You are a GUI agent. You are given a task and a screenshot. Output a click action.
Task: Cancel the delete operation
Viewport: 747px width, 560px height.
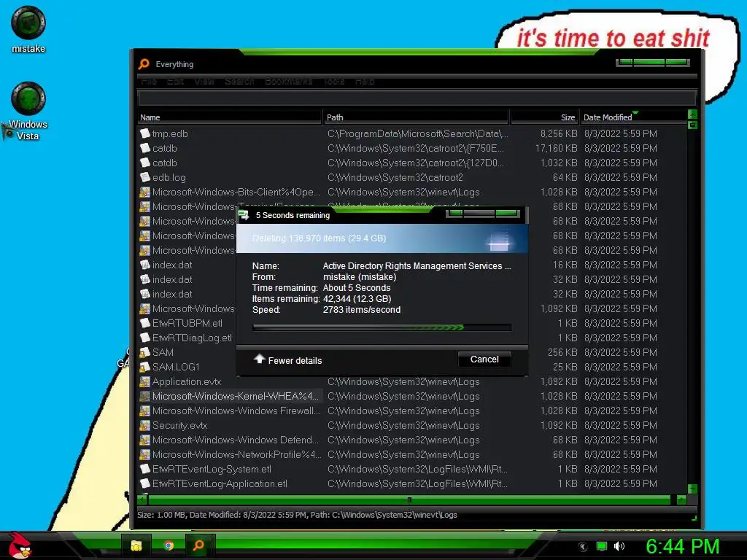[x=484, y=359]
